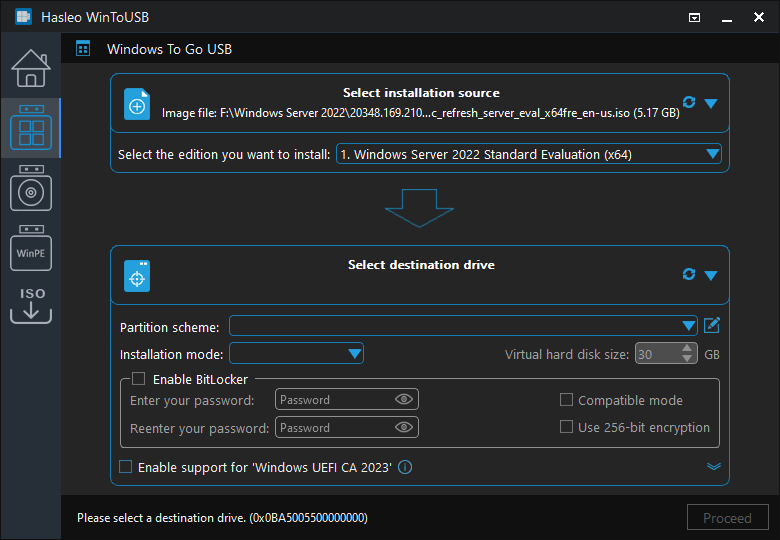Click the image file path text
The height and width of the screenshot is (540, 780).
click(x=421, y=113)
